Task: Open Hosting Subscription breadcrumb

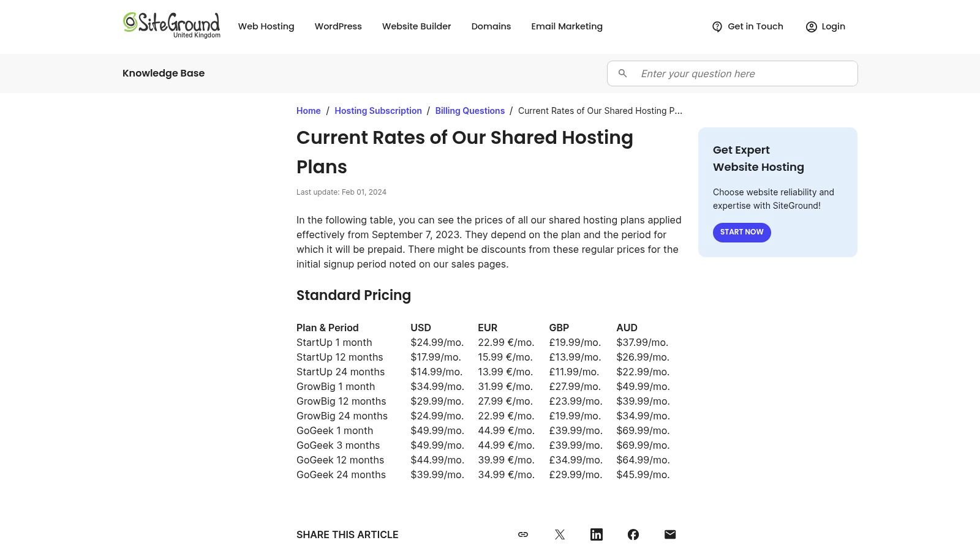Action: pyautogui.click(x=378, y=111)
